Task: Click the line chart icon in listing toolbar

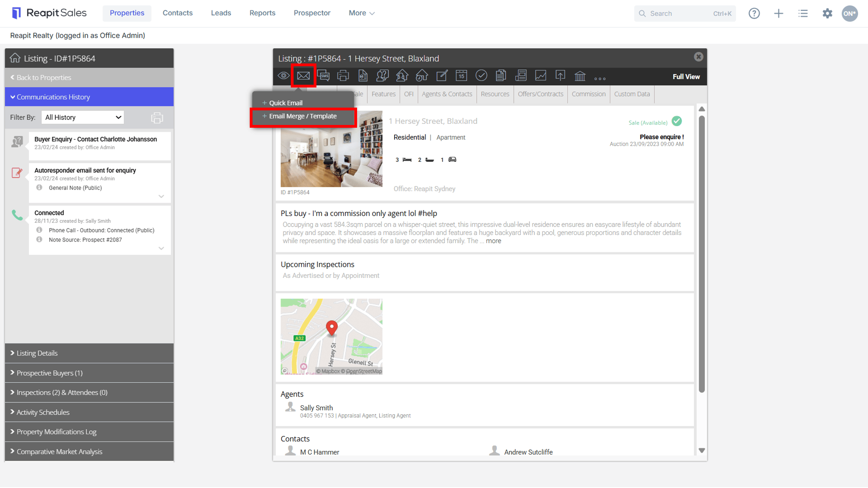Action: (x=541, y=76)
